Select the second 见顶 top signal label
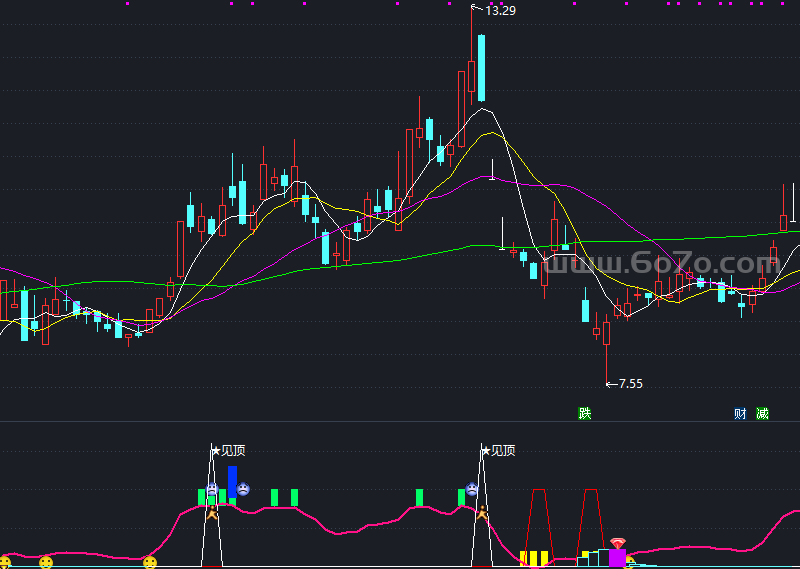The height and width of the screenshot is (569, 800). click(501, 450)
